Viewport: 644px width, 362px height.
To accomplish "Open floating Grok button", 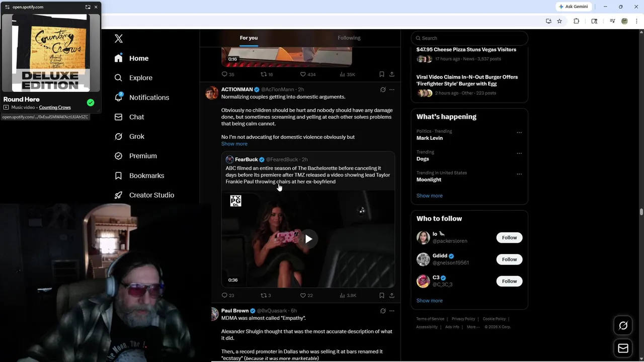I will [x=623, y=326].
